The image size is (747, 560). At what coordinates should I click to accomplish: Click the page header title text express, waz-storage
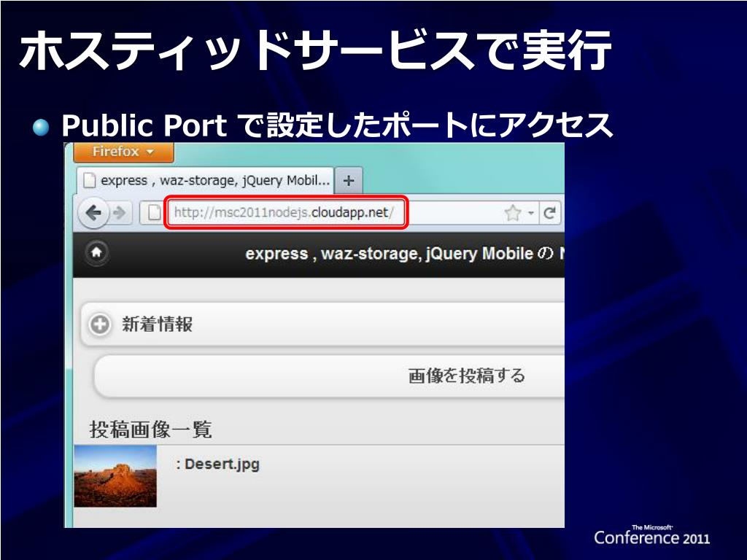[404, 253]
